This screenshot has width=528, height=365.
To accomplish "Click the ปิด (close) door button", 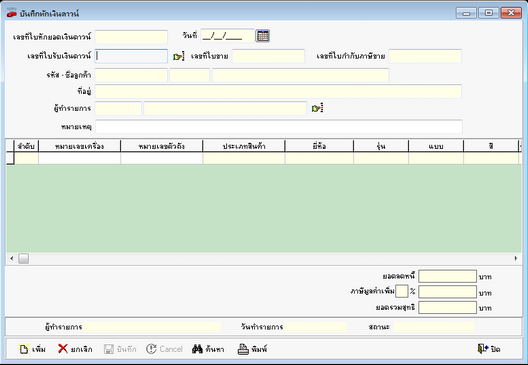I will coord(489,349).
